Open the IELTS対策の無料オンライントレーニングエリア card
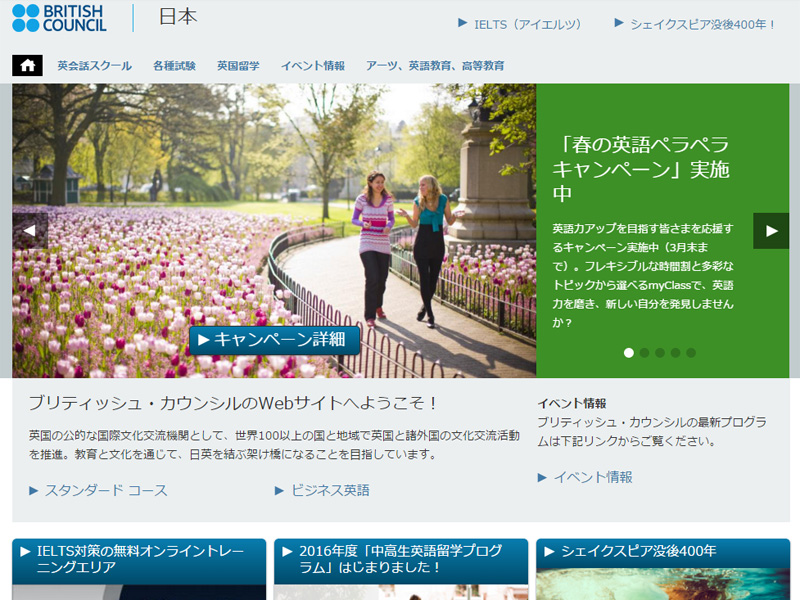 [x=139, y=559]
